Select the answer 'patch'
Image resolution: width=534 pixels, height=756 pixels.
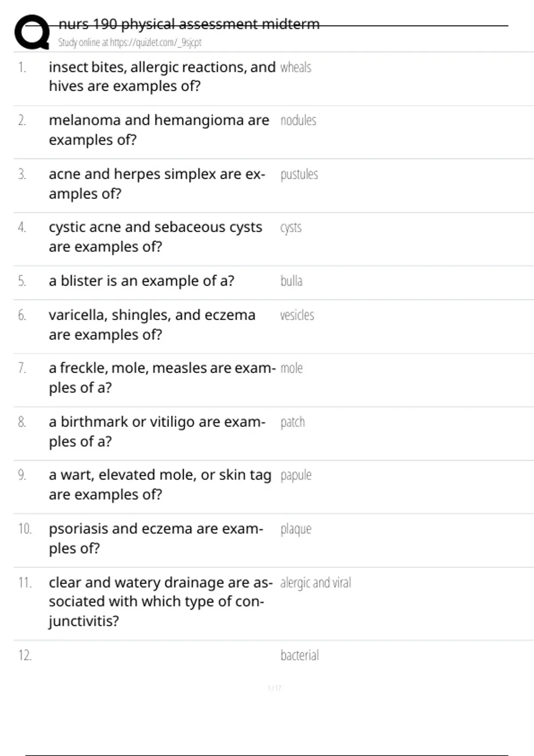[292, 422]
